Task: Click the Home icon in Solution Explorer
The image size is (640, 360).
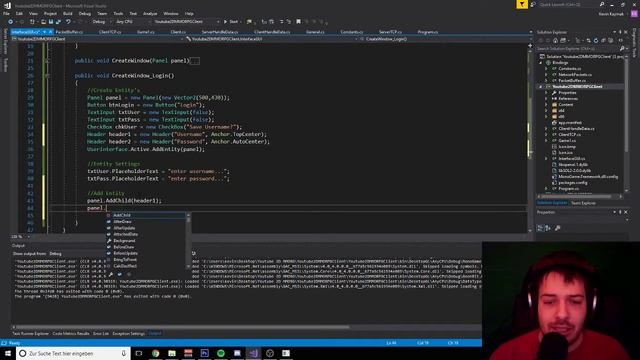Action: click(x=556, y=40)
